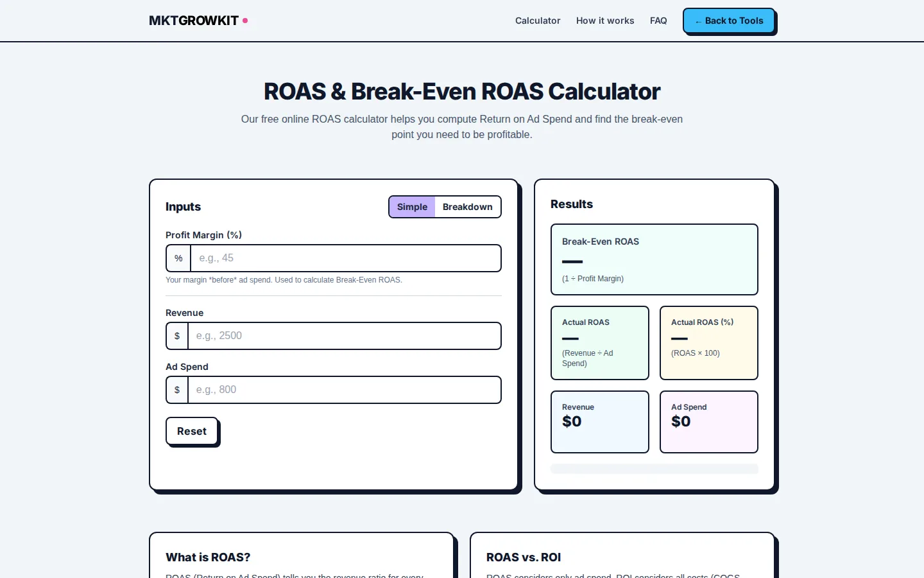The image size is (924, 578).
Task: Click the Actual ROAS (%) result card
Action: pyautogui.click(x=709, y=343)
